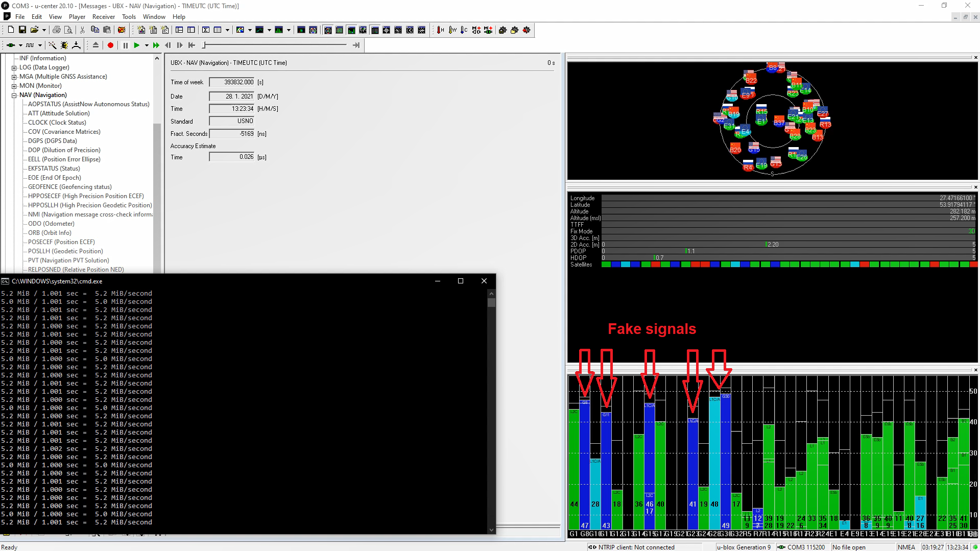Select CLOCK (Clock Status) message
The image size is (980, 551).
57,123
